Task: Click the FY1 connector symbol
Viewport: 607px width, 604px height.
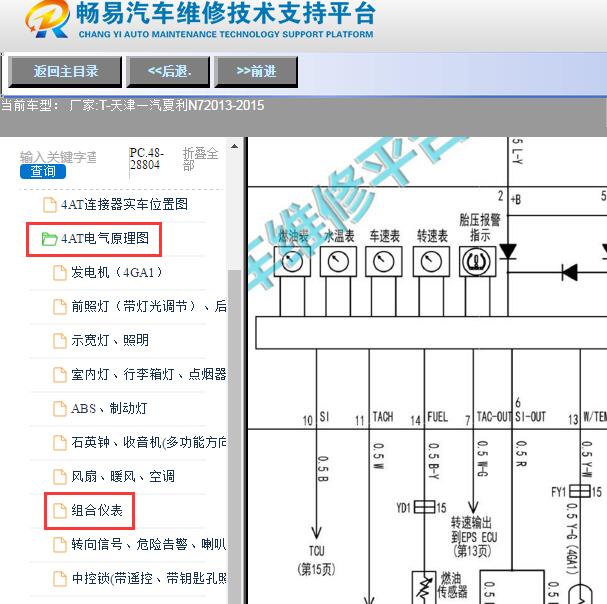Action: [x=580, y=491]
